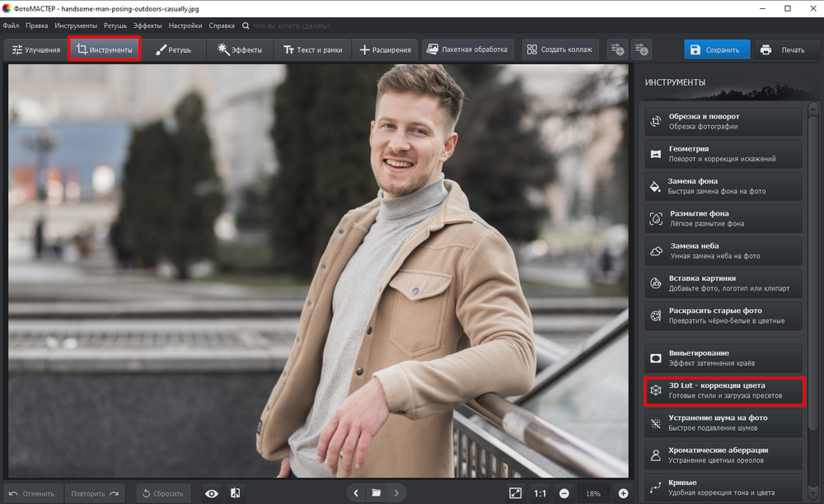Open the Эффекты menu
Viewport: 824px width, 504px height.
point(147,26)
